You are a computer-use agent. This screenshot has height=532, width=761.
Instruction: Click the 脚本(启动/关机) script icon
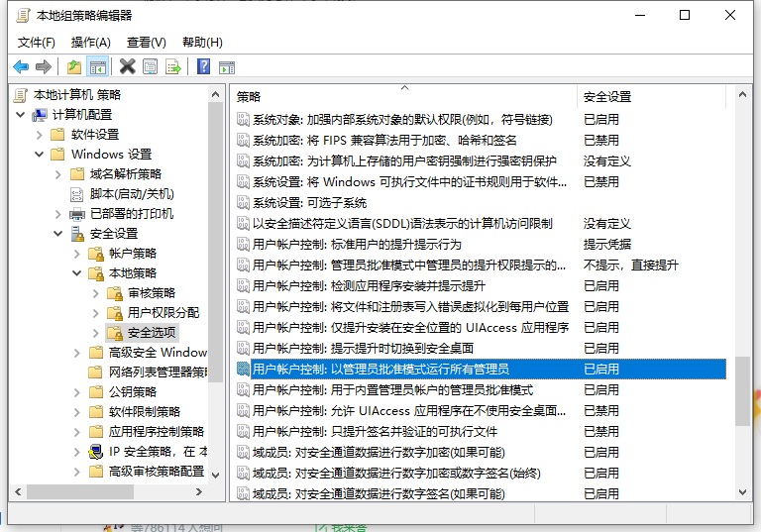pos(77,194)
